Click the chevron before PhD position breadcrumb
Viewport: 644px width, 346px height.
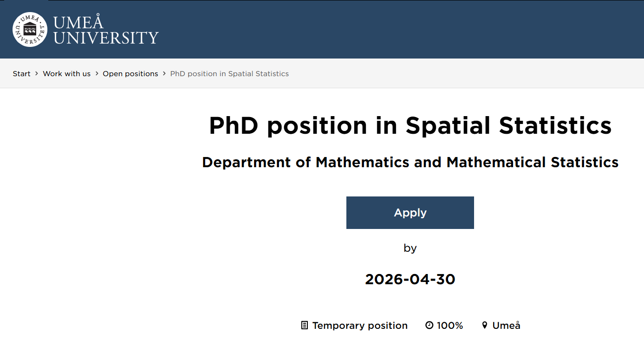[163, 73]
